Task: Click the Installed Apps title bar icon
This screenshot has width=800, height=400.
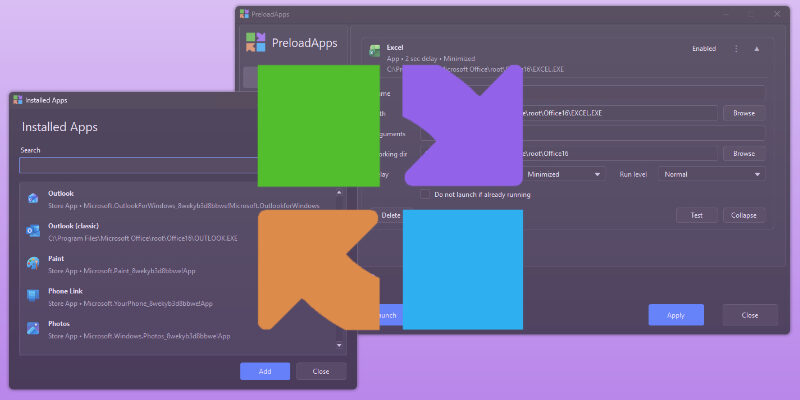Action: tap(18, 100)
